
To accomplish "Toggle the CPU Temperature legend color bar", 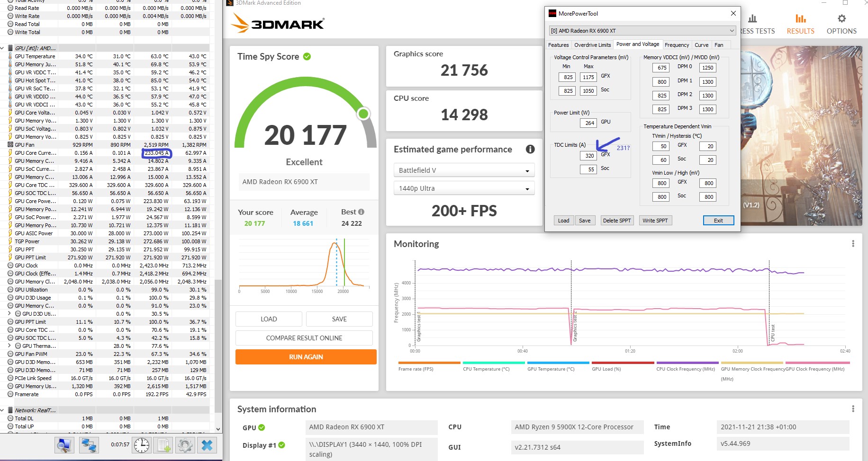I will tap(494, 363).
